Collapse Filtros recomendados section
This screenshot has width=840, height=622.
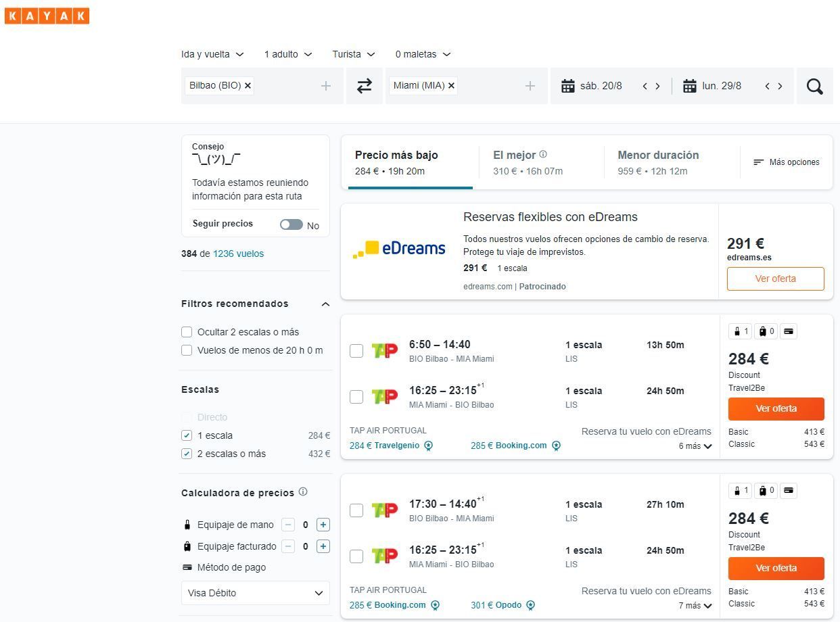(x=325, y=304)
